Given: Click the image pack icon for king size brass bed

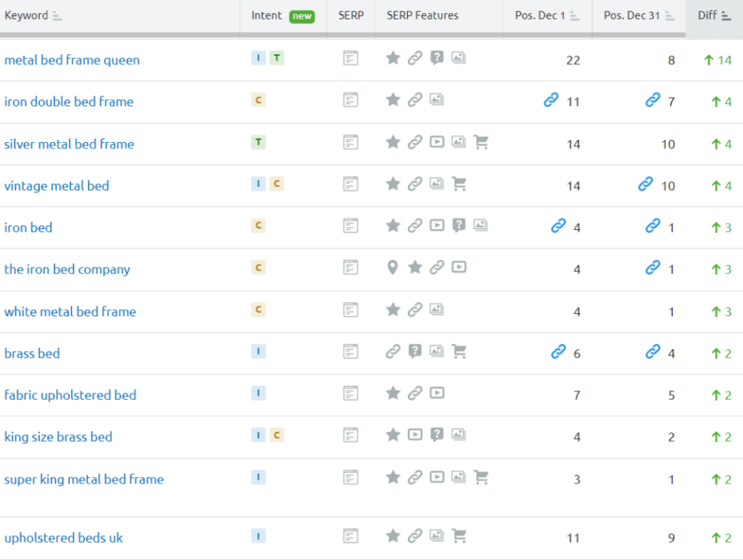Looking at the screenshot, I should pyautogui.click(x=459, y=435).
